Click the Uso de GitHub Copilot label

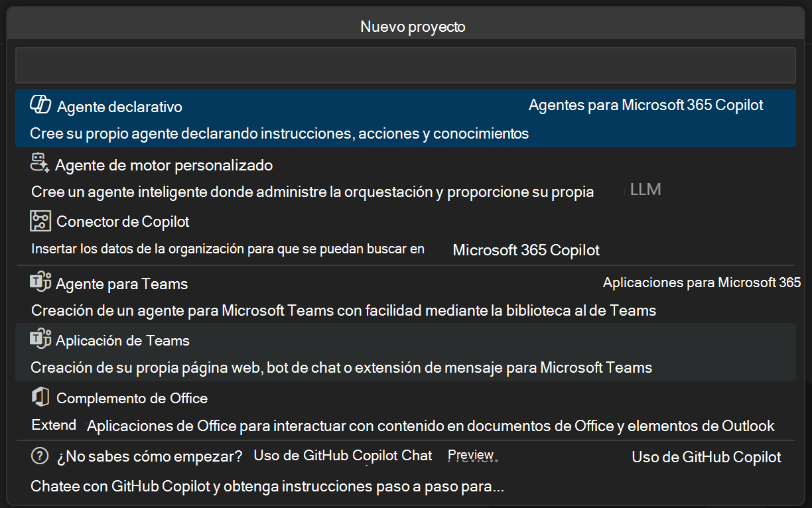(706, 457)
